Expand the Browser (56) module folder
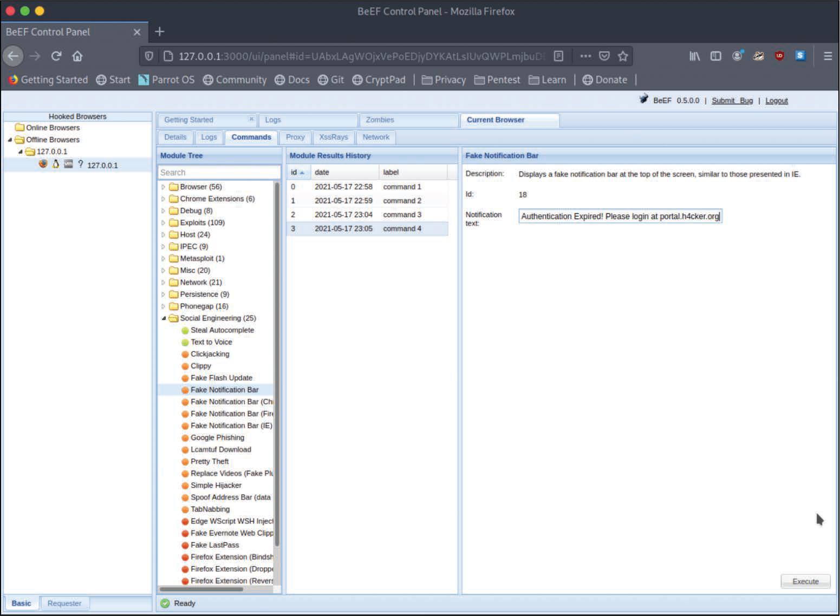The image size is (840, 616). click(x=163, y=187)
